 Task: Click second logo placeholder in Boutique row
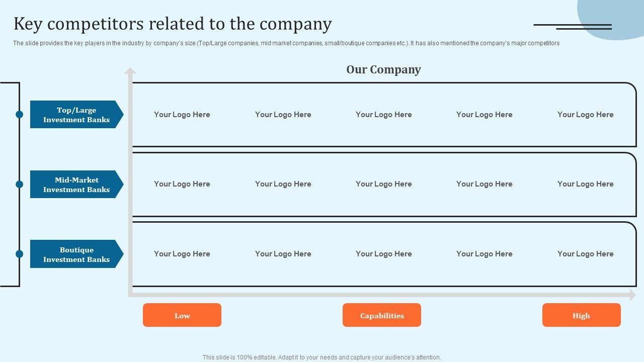[283, 254]
